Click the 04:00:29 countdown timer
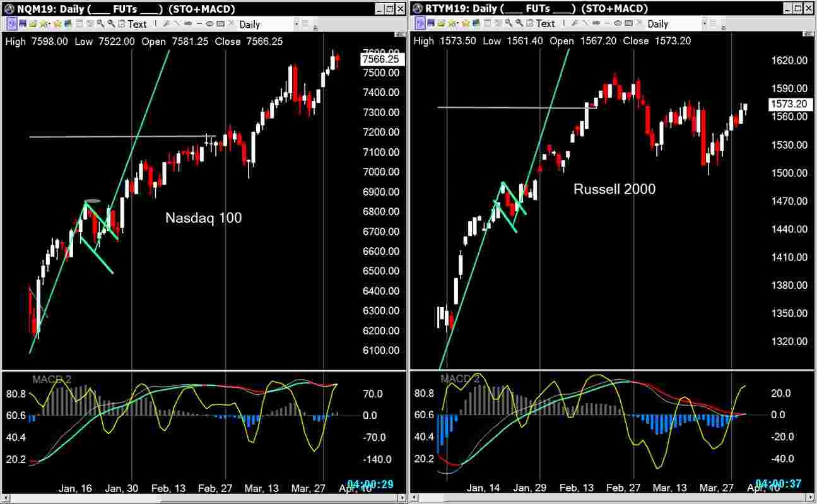The image size is (817, 504). point(370,484)
